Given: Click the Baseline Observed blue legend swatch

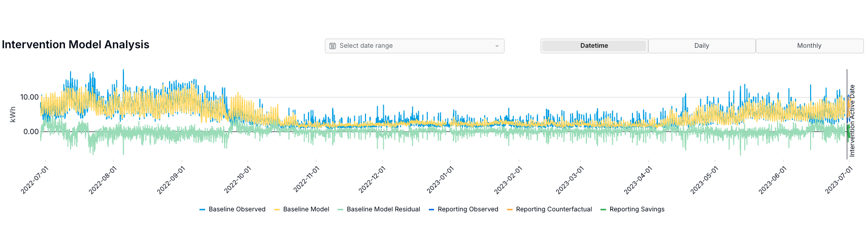Looking at the screenshot, I should click(203, 209).
